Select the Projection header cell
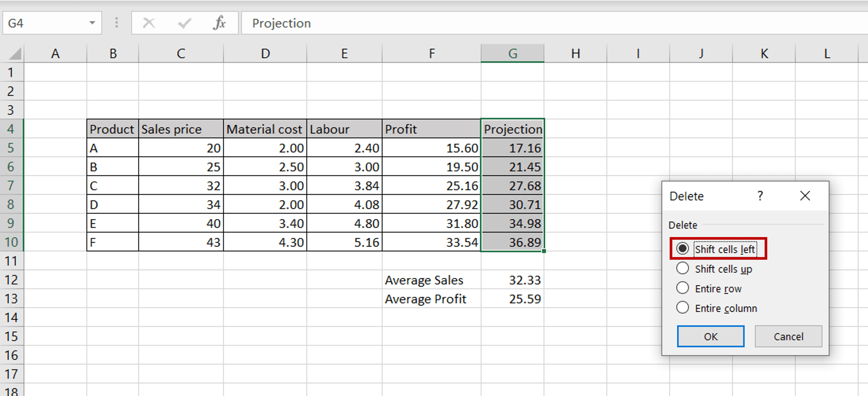The image size is (868, 396). [512, 129]
